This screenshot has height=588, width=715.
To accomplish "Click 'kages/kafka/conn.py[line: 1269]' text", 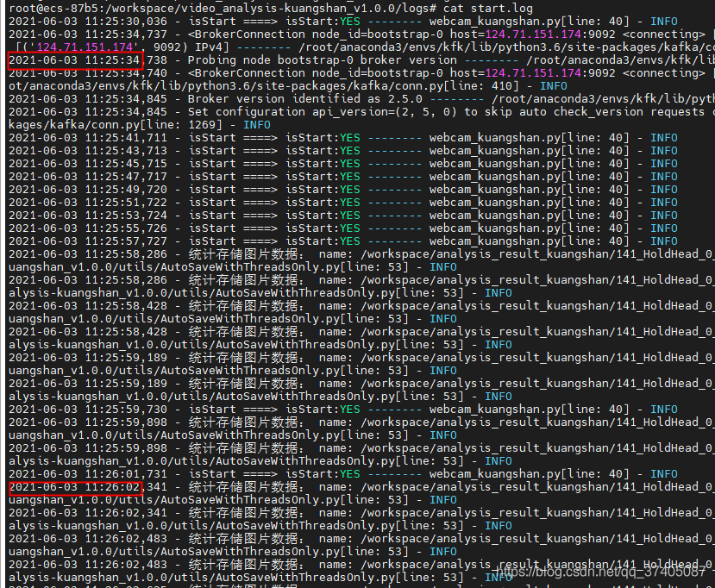I will [116, 125].
